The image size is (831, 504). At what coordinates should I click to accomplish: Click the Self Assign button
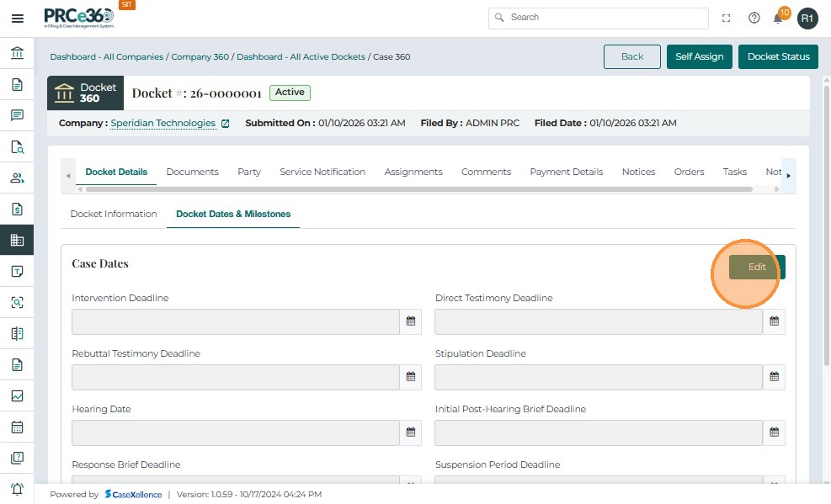pyautogui.click(x=700, y=56)
